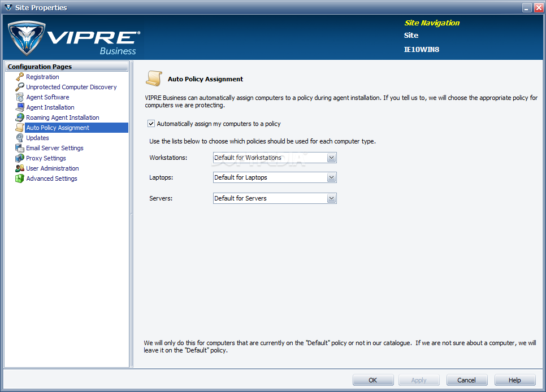Image resolution: width=546 pixels, height=392 pixels.
Task: Click the Workstations: label
Action: [x=168, y=158]
